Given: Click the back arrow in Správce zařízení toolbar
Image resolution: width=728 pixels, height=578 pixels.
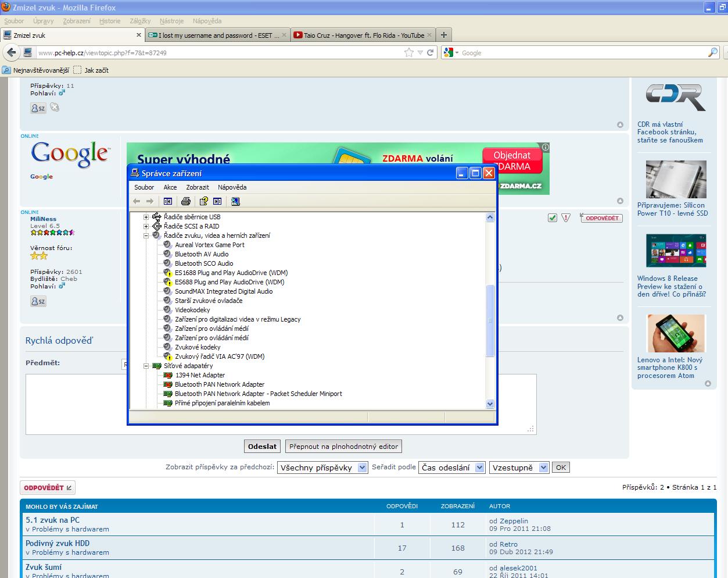Looking at the screenshot, I should 137,201.
